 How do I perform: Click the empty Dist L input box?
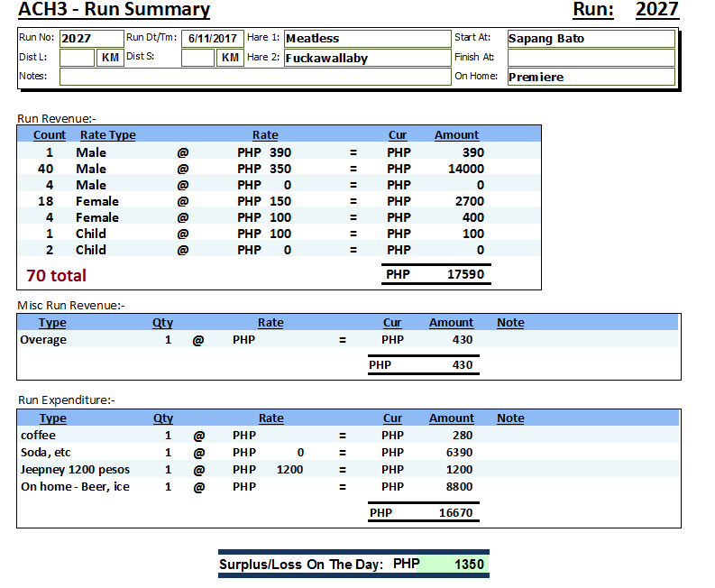tap(77, 58)
